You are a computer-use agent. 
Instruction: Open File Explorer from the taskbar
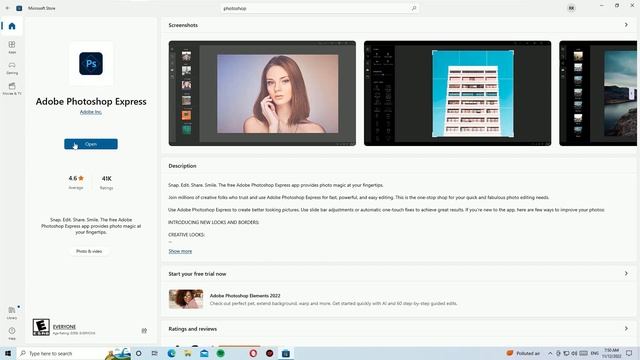click(x=188, y=353)
